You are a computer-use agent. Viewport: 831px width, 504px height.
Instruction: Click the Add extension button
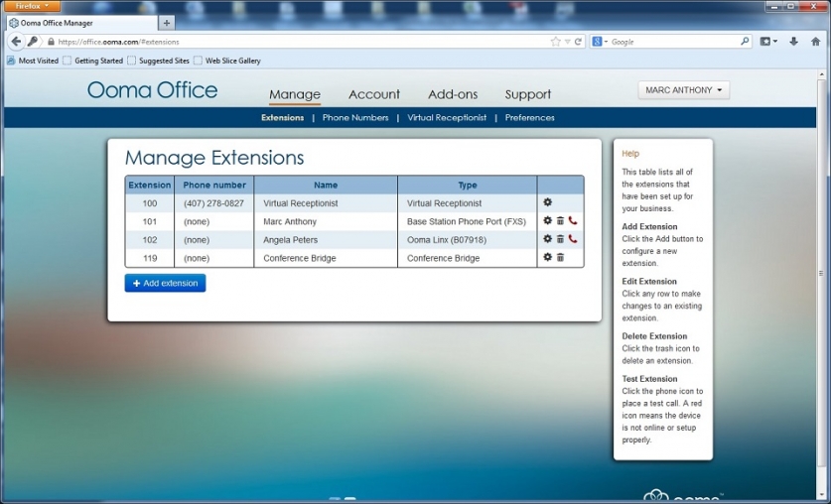[166, 283]
